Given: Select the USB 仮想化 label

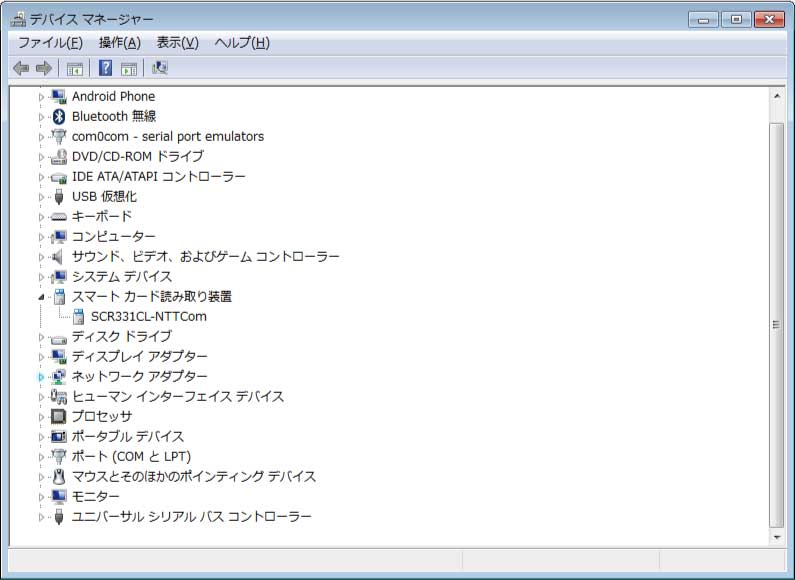Looking at the screenshot, I should [104, 197].
